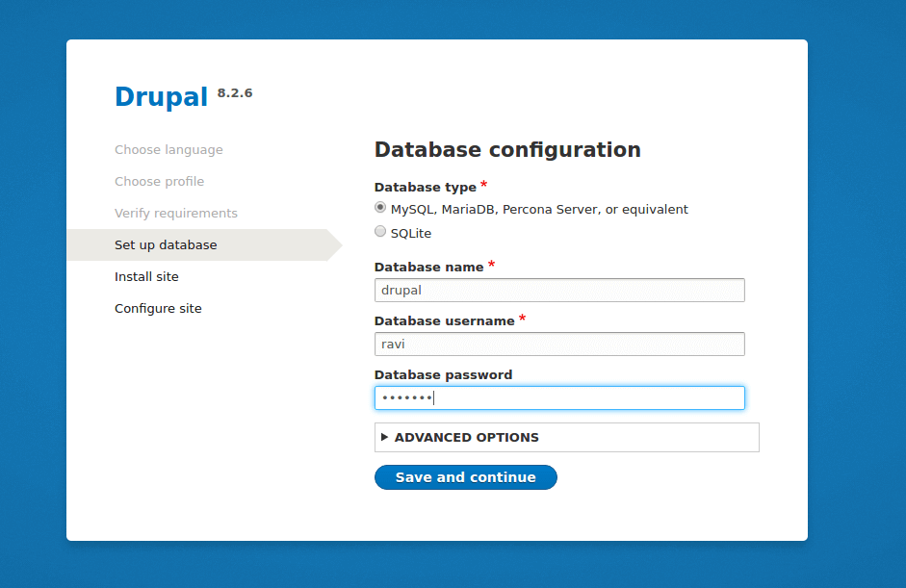Open the Configure site step
Image resolution: width=906 pixels, height=588 pixels.
(x=157, y=308)
